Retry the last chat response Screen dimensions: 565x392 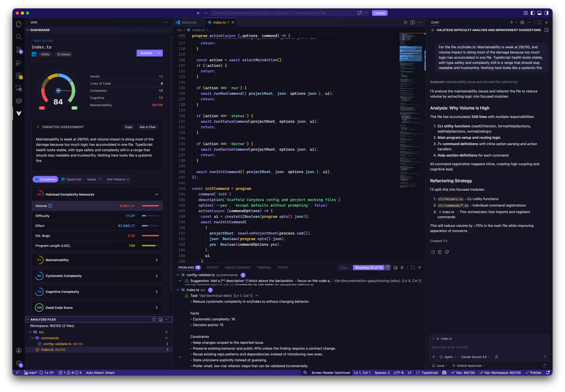tap(433, 252)
